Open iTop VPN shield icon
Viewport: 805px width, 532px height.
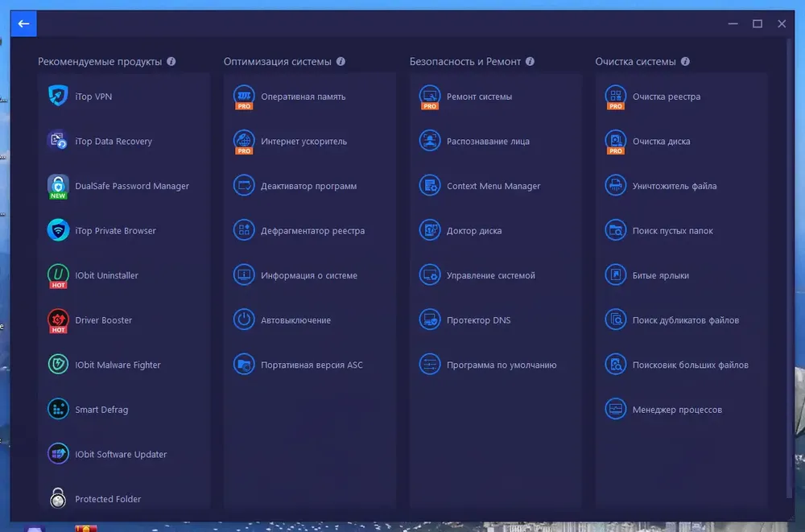(x=58, y=96)
